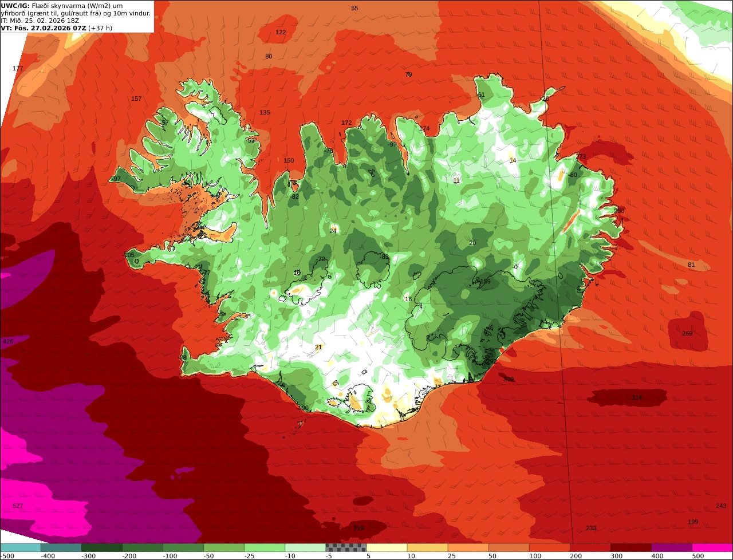Click the 'UWC/IG:' title label
Viewport: 733px width, 560px height.
click(x=15, y=6)
